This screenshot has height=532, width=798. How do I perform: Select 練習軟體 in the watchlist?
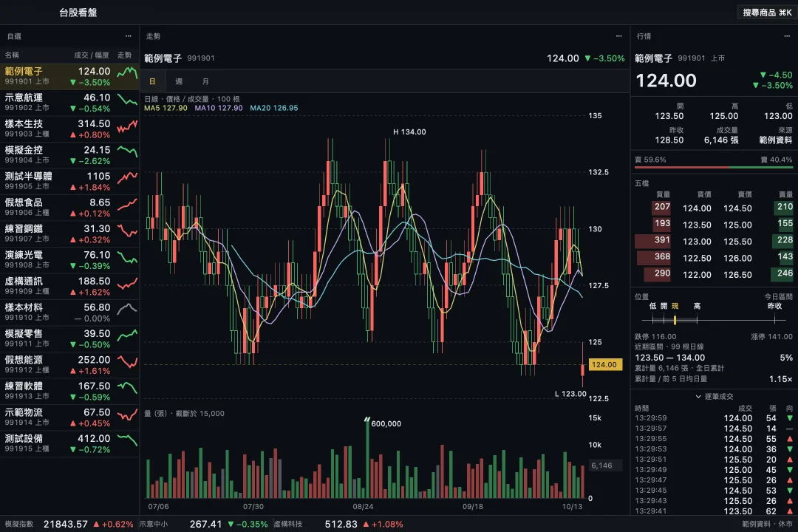[69, 391]
